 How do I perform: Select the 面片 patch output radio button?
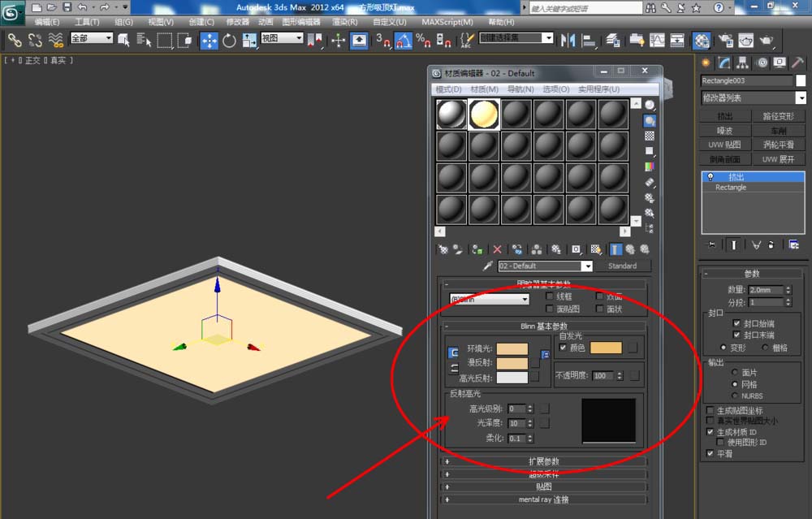[x=734, y=373]
